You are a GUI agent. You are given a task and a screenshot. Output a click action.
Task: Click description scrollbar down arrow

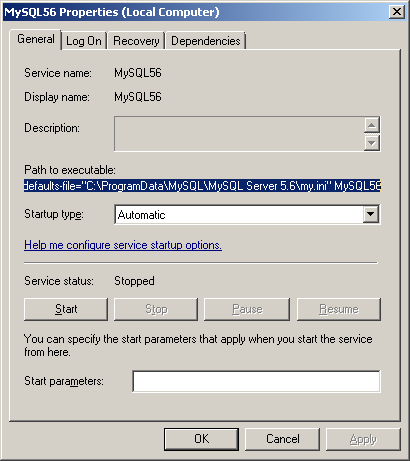[372, 143]
